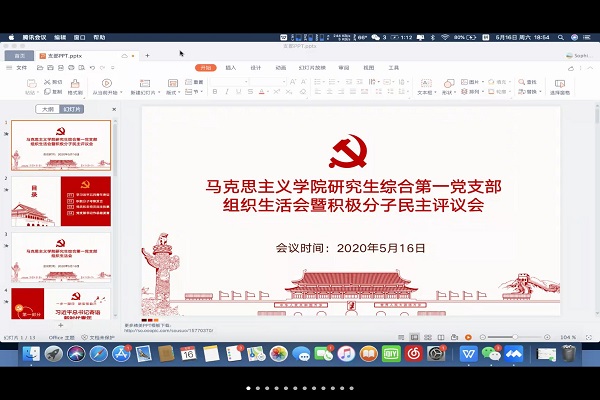Click the slideshow play icon in status bar
Viewport: 600px width, 400px height.
(468, 337)
